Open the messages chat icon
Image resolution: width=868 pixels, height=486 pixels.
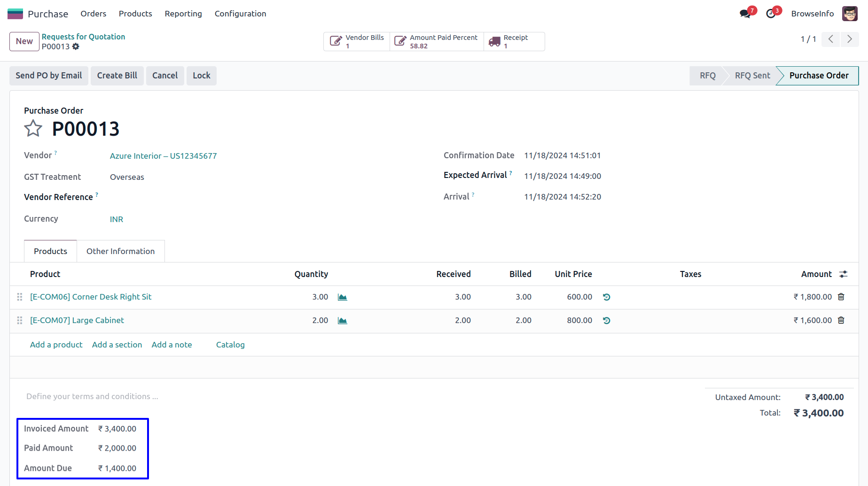click(x=745, y=14)
